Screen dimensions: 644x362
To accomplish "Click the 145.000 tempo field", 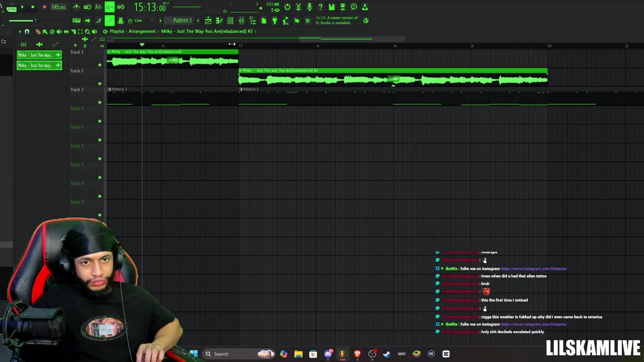I will tap(58, 7).
